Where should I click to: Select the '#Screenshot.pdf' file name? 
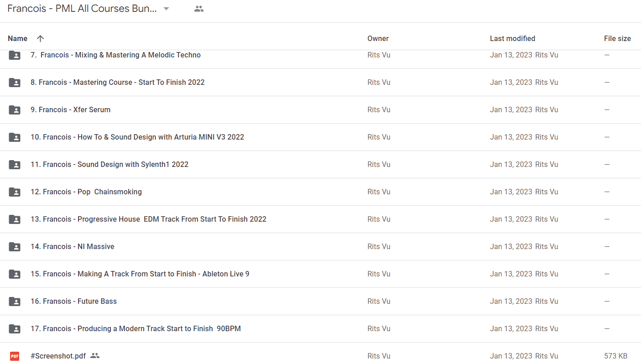tap(58, 356)
